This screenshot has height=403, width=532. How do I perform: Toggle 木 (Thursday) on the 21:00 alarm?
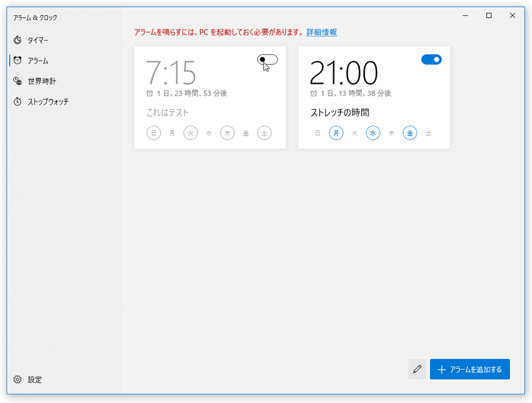pyautogui.click(x=391, y=133)
